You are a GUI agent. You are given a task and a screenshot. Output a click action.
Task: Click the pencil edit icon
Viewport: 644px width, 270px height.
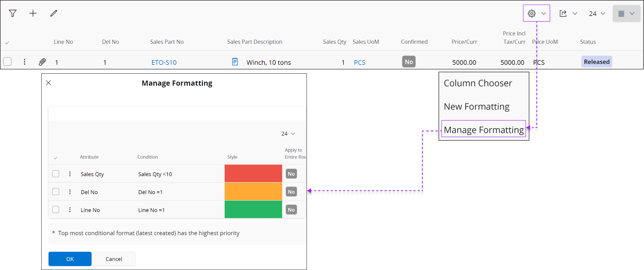54,13
